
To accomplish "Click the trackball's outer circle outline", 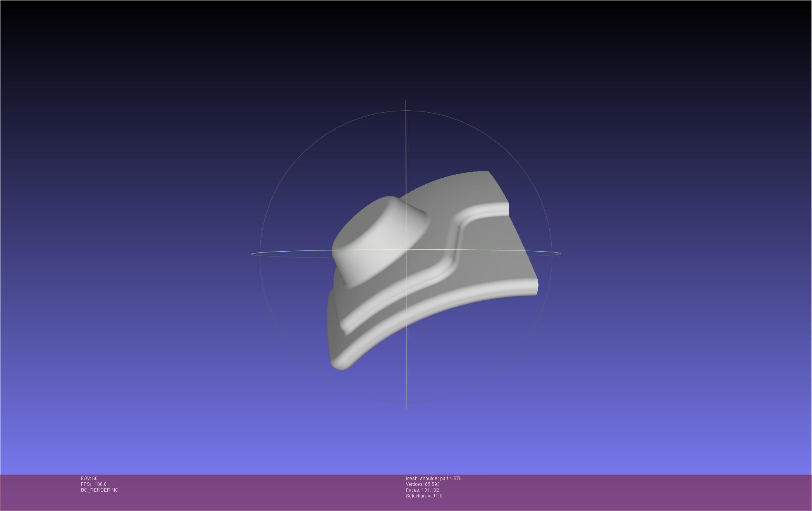I will point(303,154).
